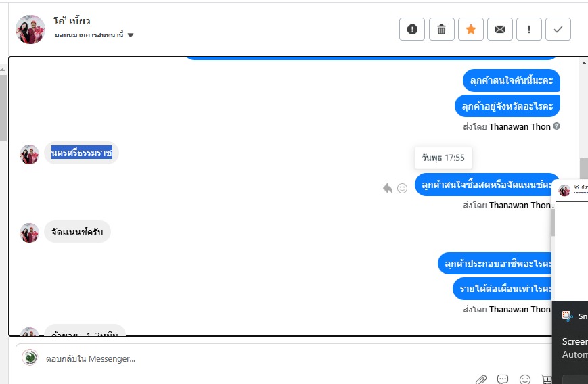This screenshot has height=384, width=588.
Task: Click the help icon beside Thanawan Thon
Action: point(556,126)
